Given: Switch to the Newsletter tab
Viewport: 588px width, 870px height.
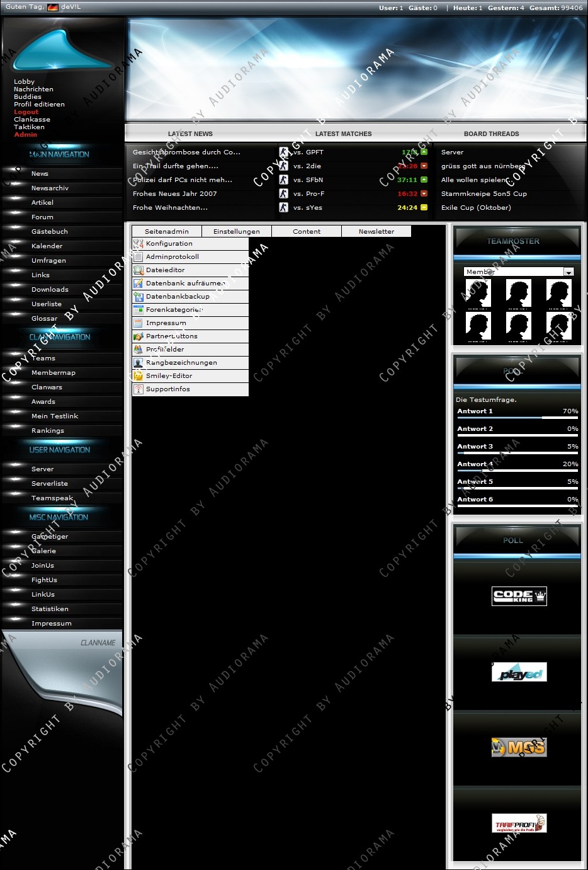Looking at the screenshot, I should 376,232.
